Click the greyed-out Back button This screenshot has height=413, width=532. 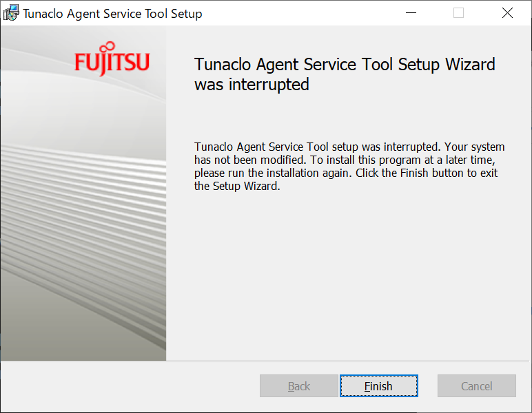[x=299, y=385]
